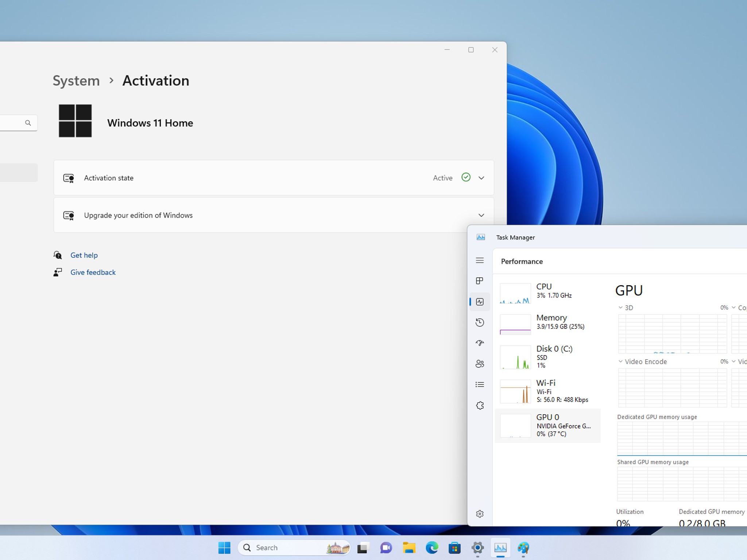Open the Processes page icon in Task Manager
Image resolution: width=747 pixels, height=560 pixels.
[480, 281]
